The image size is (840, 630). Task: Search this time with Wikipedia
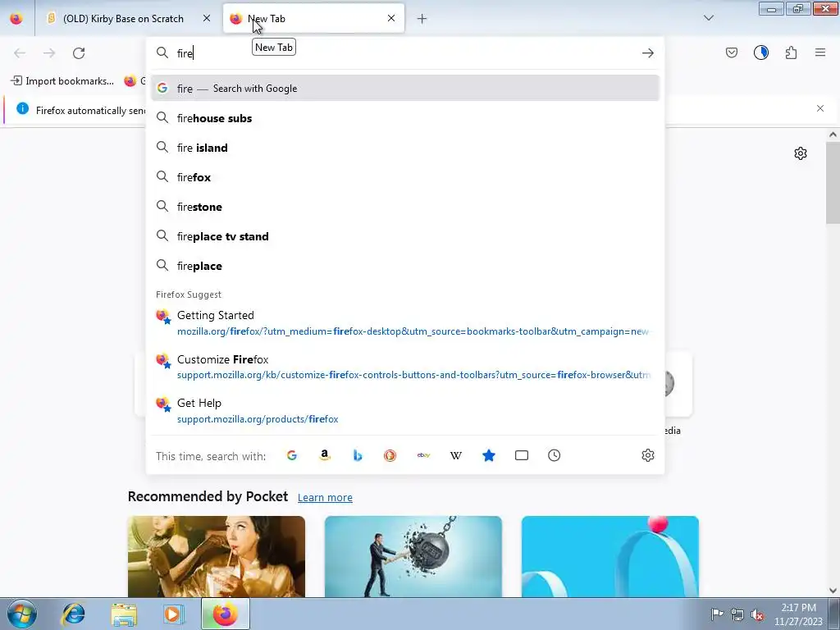[x=456, y=455]
